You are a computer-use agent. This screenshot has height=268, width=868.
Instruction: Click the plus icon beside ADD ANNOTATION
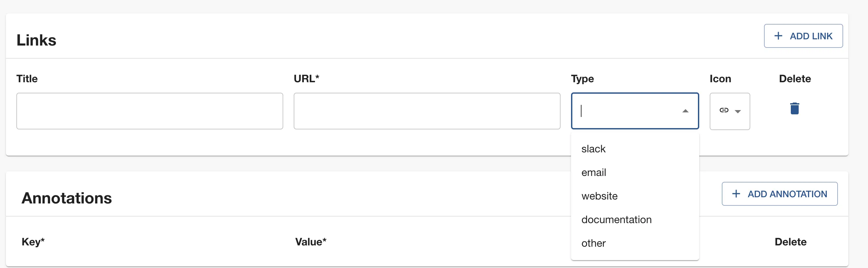click(x=736, y=194)
